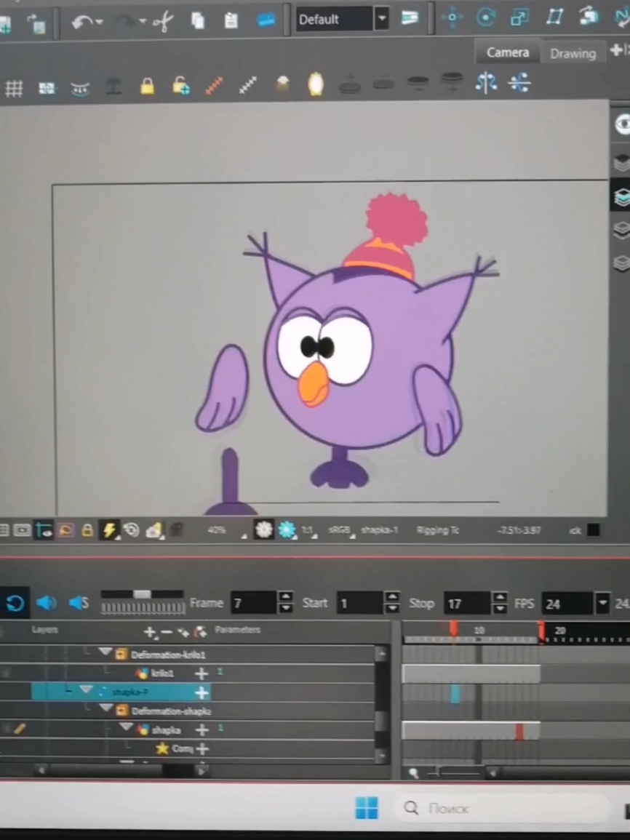Click the blue easy flipping icon after mirror

519,83
